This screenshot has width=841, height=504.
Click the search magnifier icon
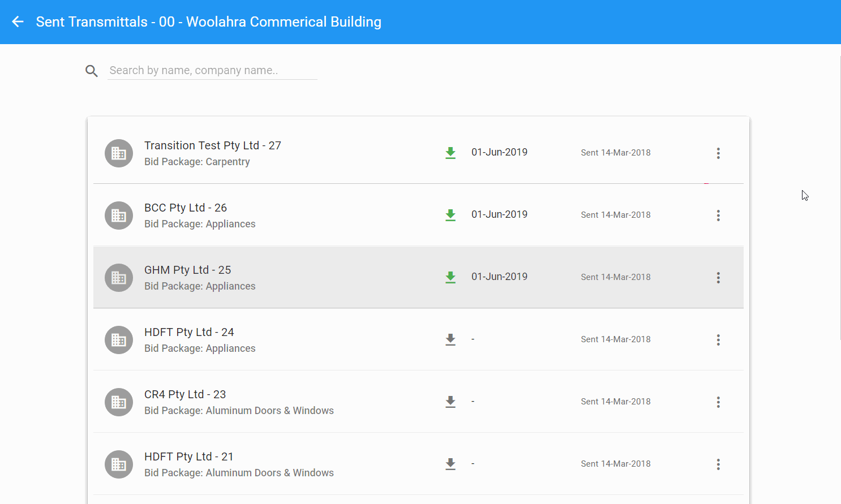pyautogui.click(x=92, y=71)
